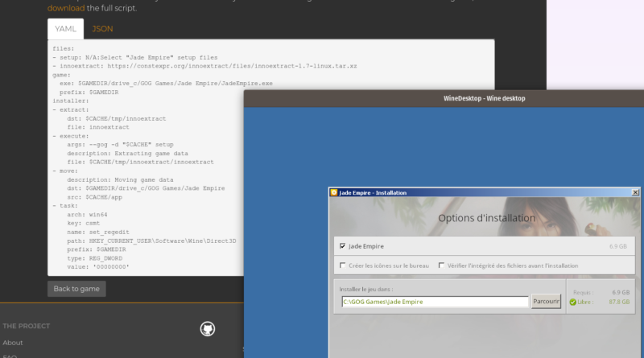This screenshot has width=644, height=358.
Task: Click the 'arch: win64' line
Action: point(87,215)
